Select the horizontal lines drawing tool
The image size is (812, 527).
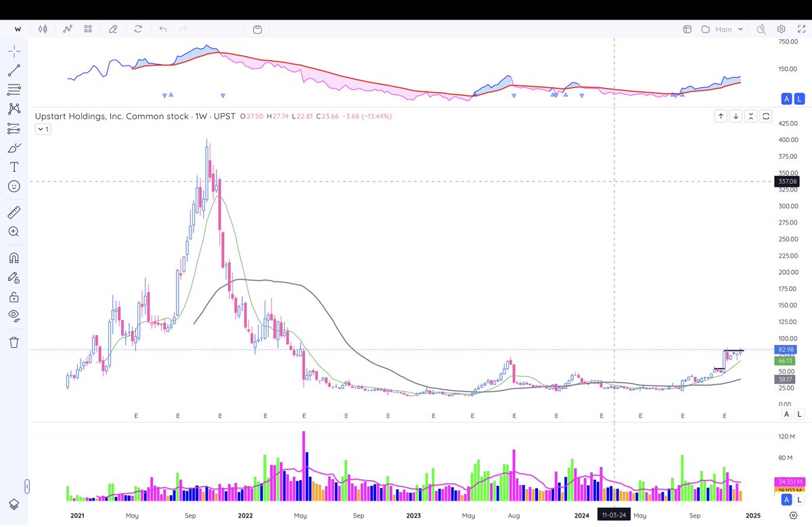tap(14, 89)
